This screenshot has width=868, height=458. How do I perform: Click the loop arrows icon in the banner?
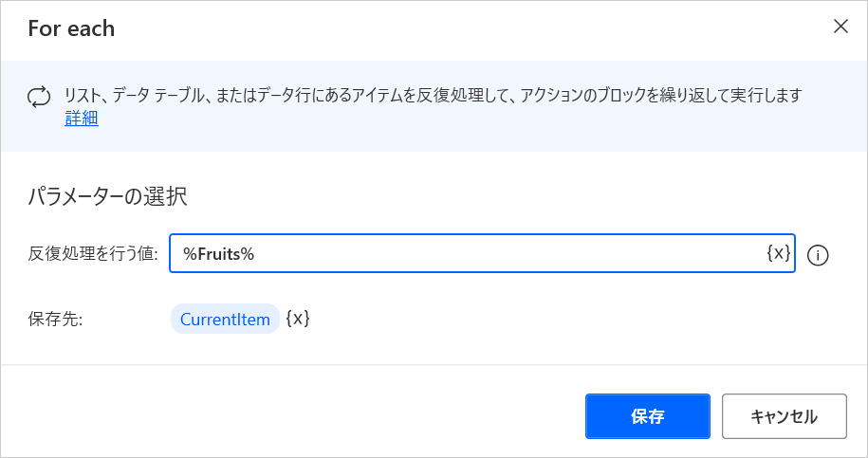(x=39, y=96)
